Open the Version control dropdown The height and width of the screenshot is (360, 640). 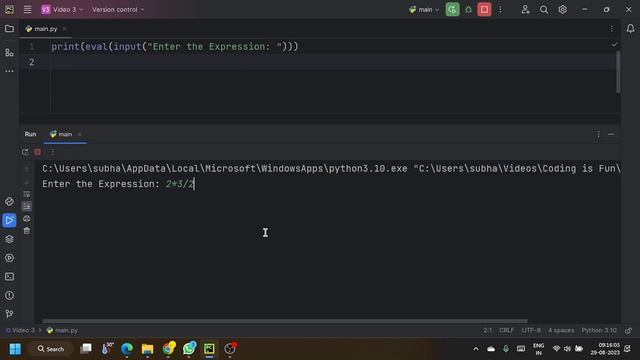[118, 9]
